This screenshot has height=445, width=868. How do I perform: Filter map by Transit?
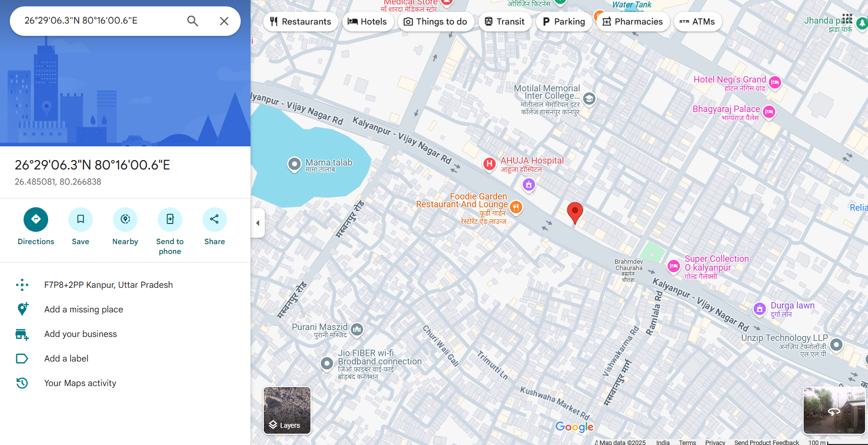point(505,22)
